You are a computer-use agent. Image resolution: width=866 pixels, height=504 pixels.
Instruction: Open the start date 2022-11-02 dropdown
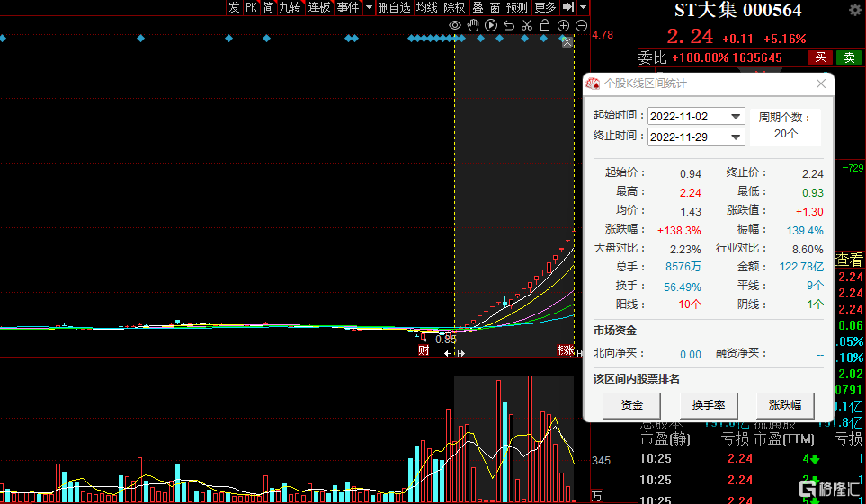737,117
